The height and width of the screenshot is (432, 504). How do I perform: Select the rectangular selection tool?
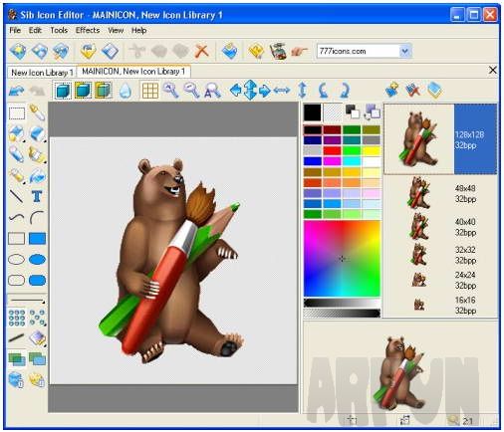click(17, 113)
